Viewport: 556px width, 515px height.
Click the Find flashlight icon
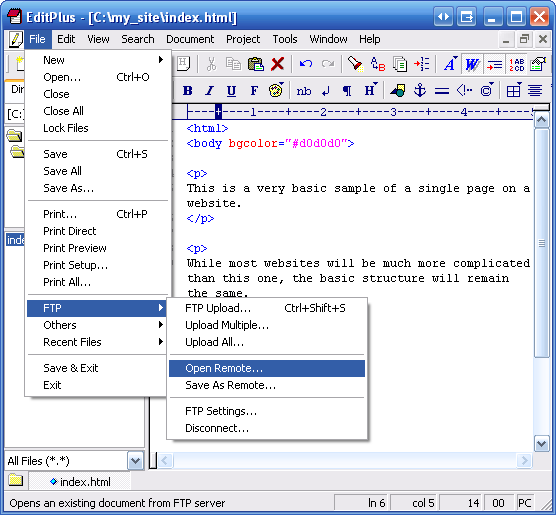[355, 64]
